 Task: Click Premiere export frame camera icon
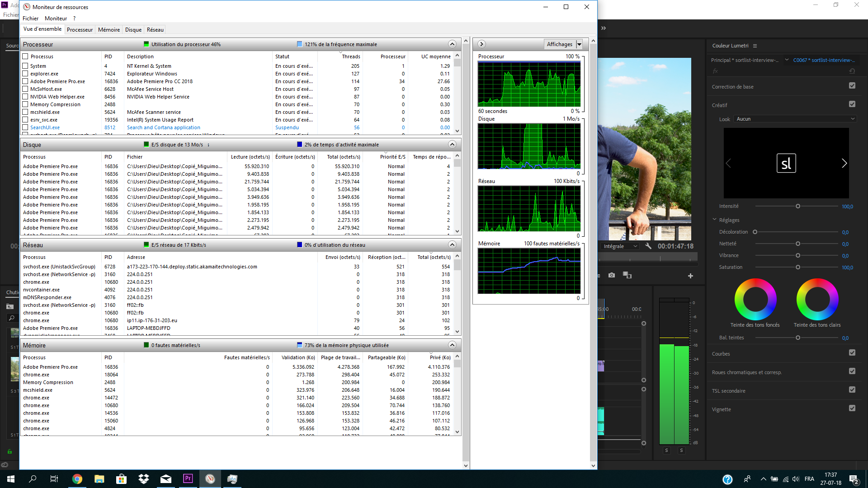[612, 275]
